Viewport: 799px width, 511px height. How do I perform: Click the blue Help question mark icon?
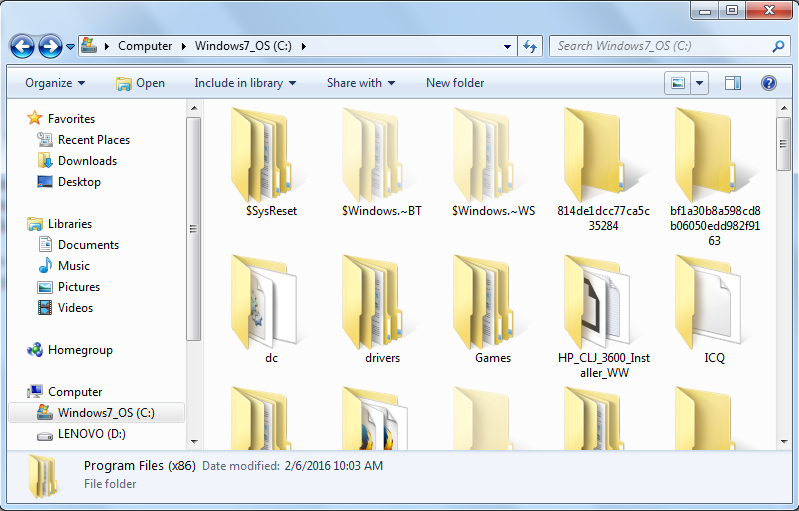point(768,83)
